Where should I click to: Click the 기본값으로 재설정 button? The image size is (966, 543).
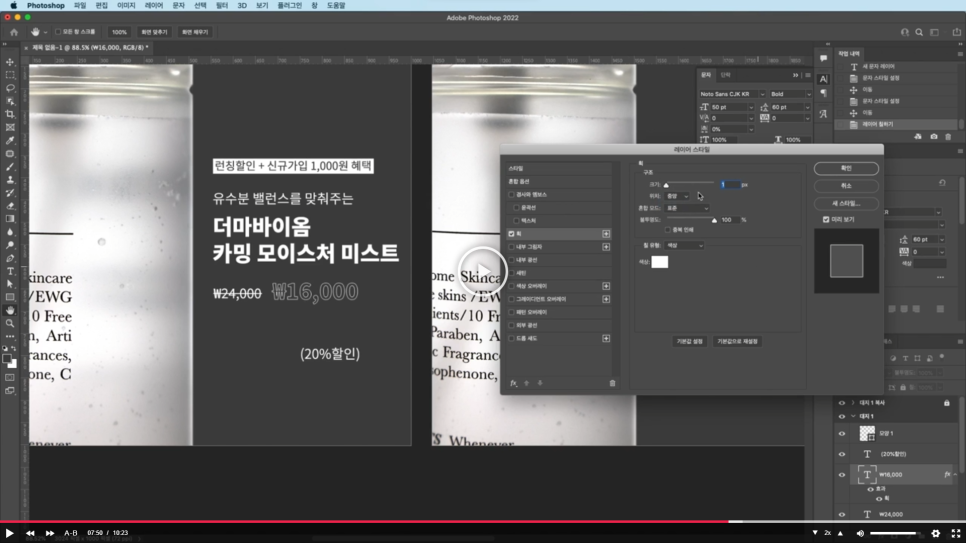pyautogui.click(x=737, y=341)
